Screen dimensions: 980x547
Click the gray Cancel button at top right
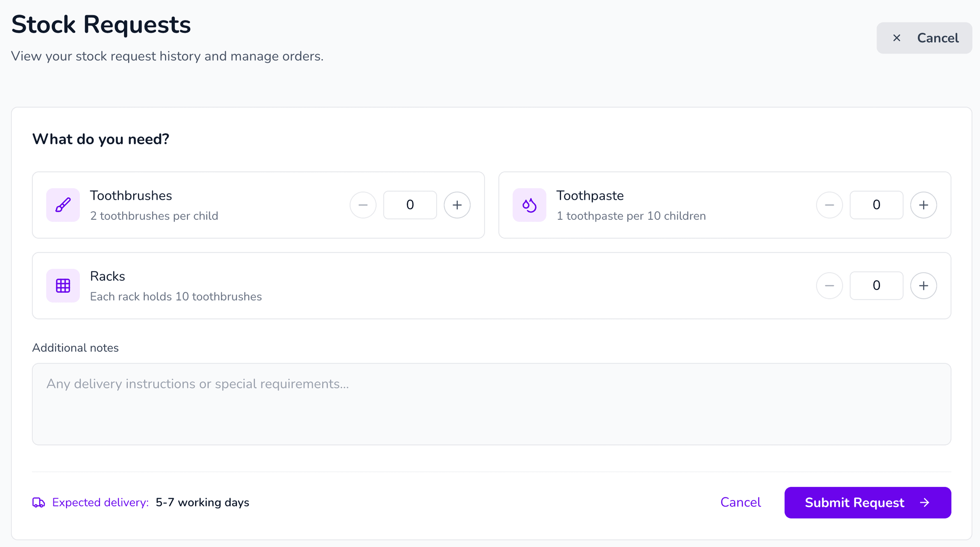pyautogui.click(x=924, y=38)
